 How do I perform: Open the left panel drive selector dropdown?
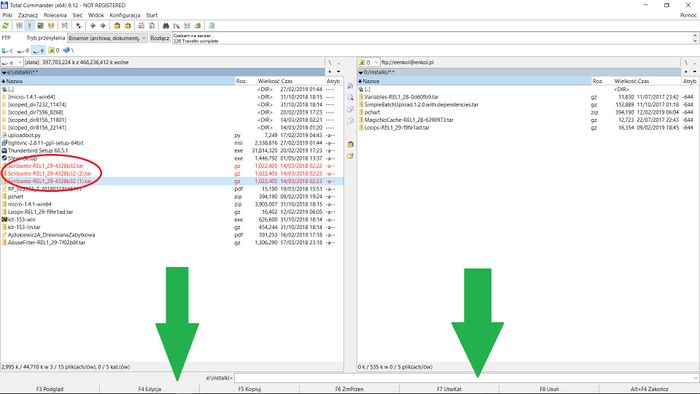tap(12, 62)
